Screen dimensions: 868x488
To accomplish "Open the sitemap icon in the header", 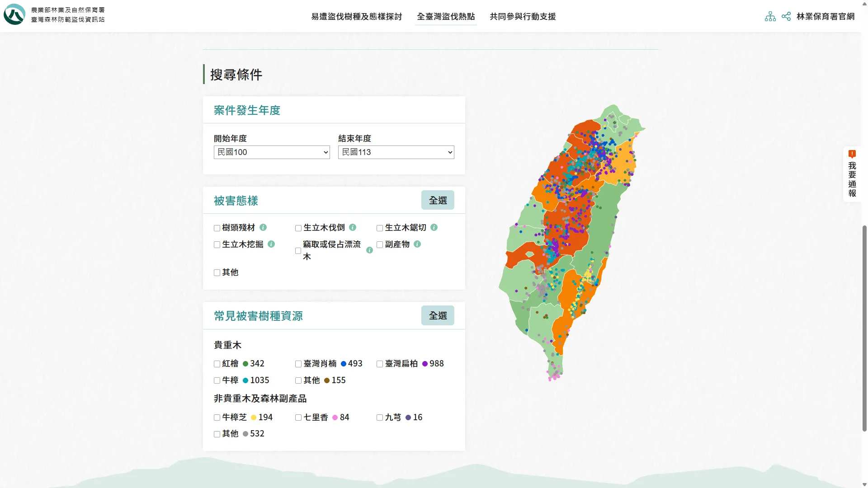I will 771,16.
